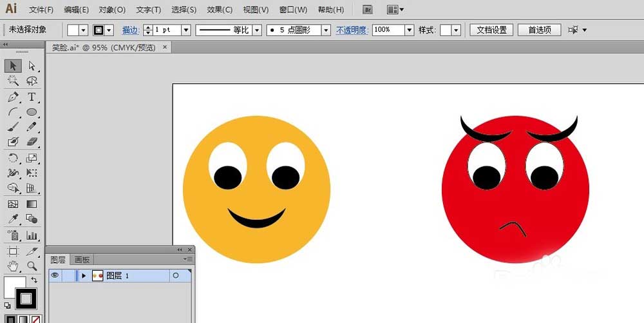Select the Slice tool
This screenshot has height=323, width=644.
(32, 251)
